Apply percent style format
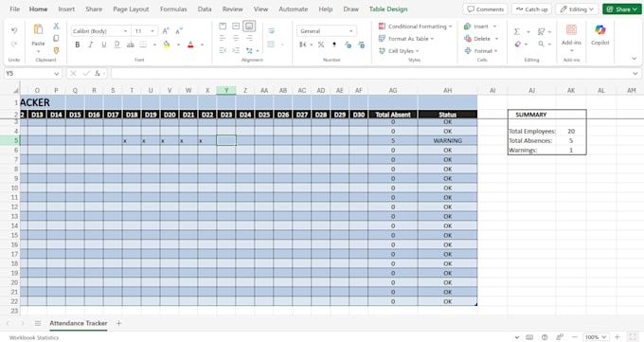 coord(321,45)
